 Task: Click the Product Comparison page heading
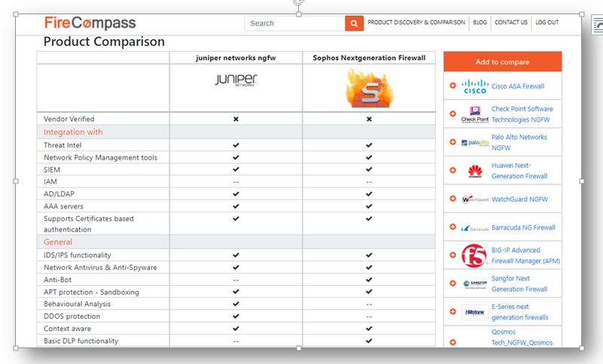coord(104,41)
